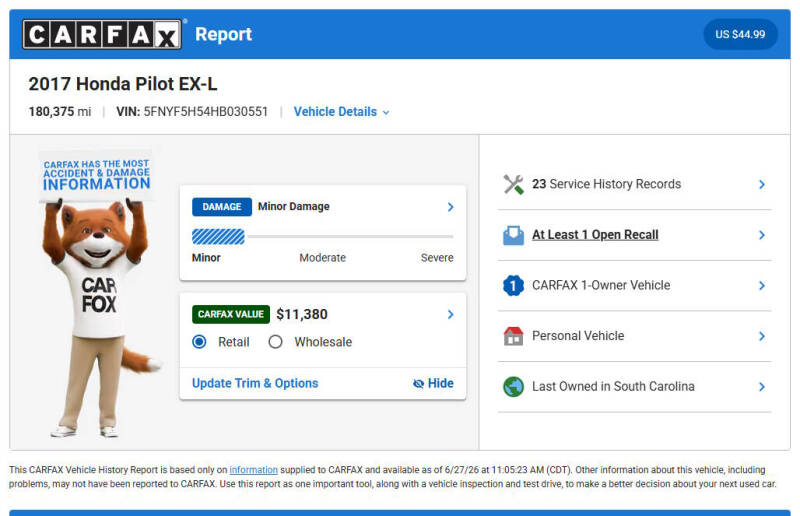Click the Accident & Damage Information sign
Image resolution: width=800 pixels, height=516 pixels.
pos(96,176)
